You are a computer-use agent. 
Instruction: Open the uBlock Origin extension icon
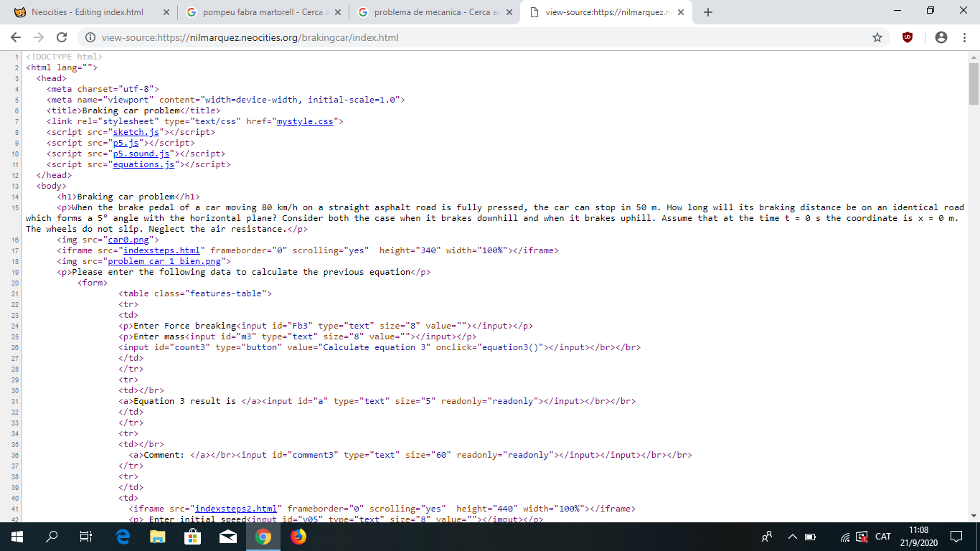(x=908, y=37)
